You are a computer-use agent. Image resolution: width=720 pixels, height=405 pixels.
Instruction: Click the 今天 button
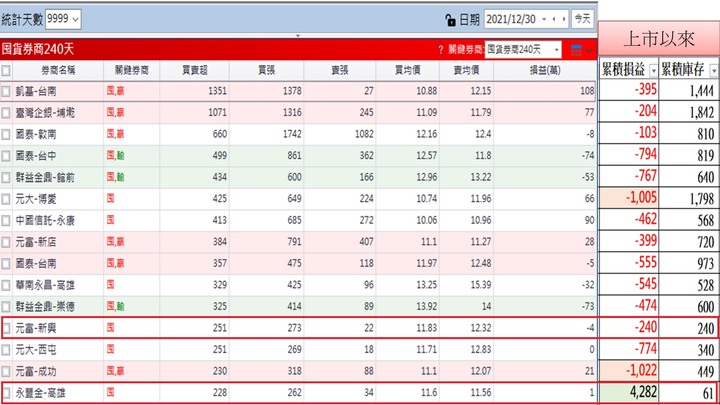(582, 19)
